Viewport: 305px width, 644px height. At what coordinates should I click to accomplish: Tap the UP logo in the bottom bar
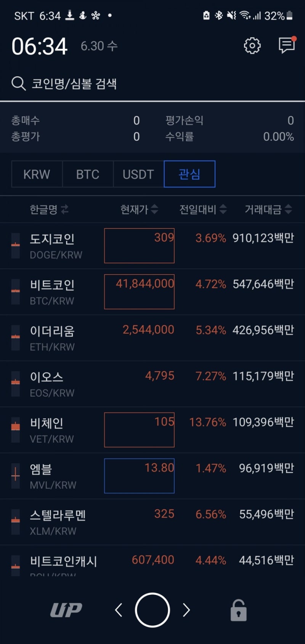[66, 609]
